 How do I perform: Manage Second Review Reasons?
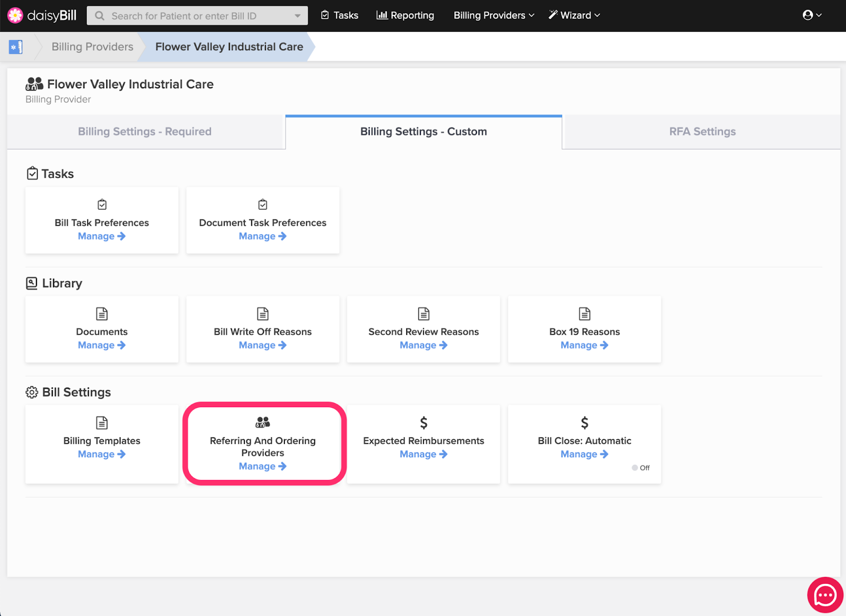pos(424,345)
